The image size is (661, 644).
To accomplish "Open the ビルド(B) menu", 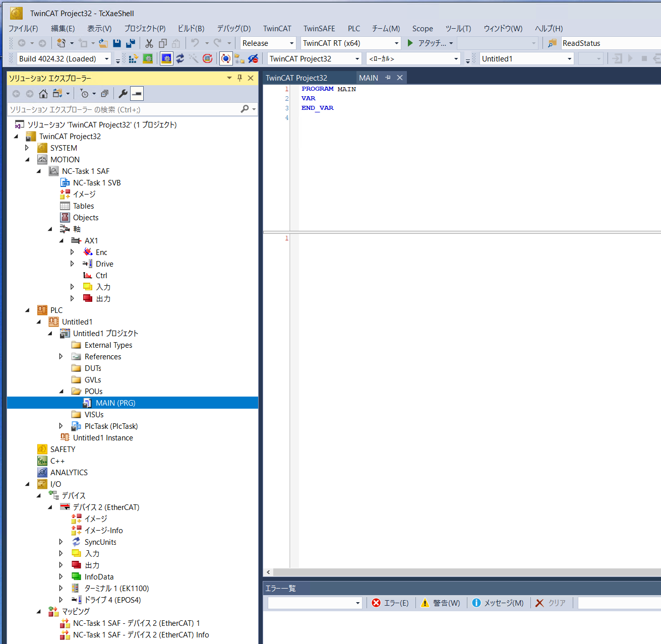I will pos(191,29).
